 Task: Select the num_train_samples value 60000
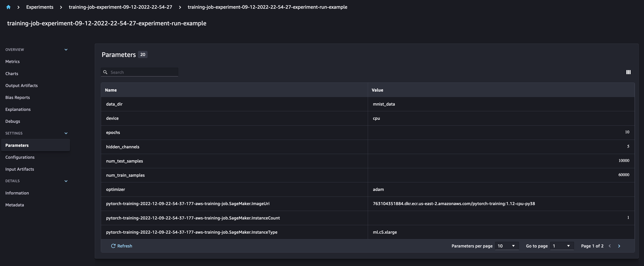click(x=624, y=175)
